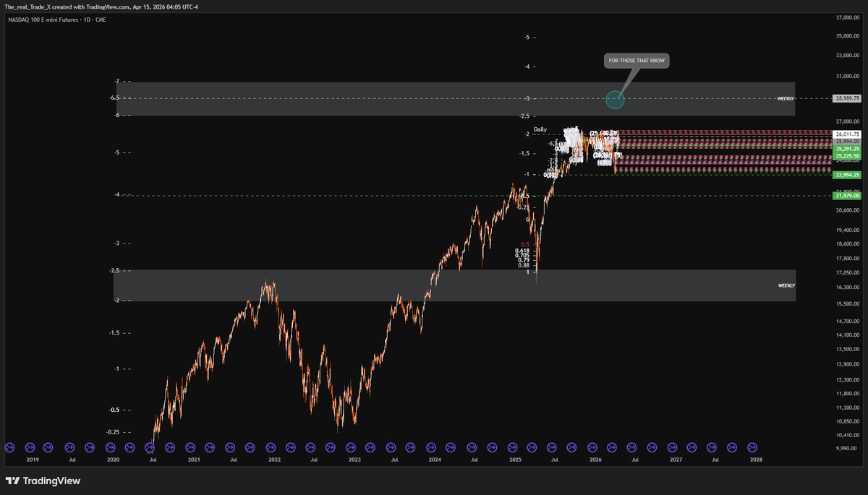
Task: Click the -6.5 level label
Action: click(x=116, y=98)
